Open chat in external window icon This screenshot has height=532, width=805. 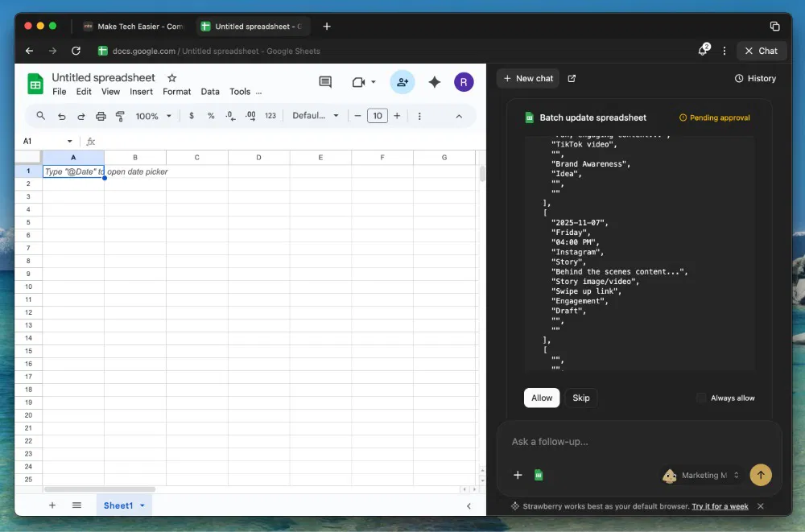[572, 79]
